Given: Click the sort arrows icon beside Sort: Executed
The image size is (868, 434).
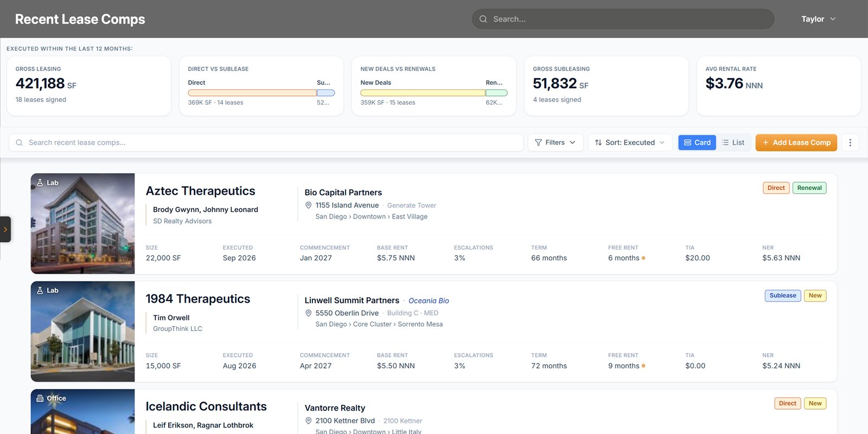Looking at the screenshot, I should (x=598, y=143).
